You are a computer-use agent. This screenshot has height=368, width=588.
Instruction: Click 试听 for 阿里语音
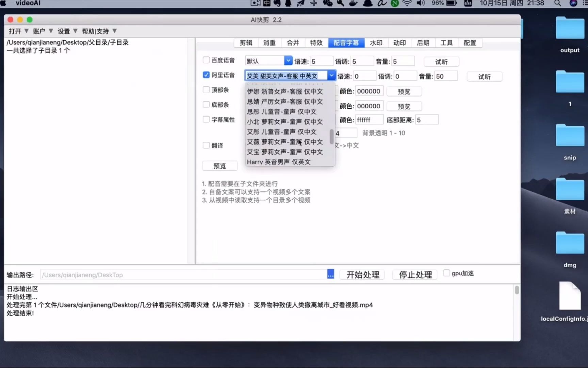coord(484,77)
